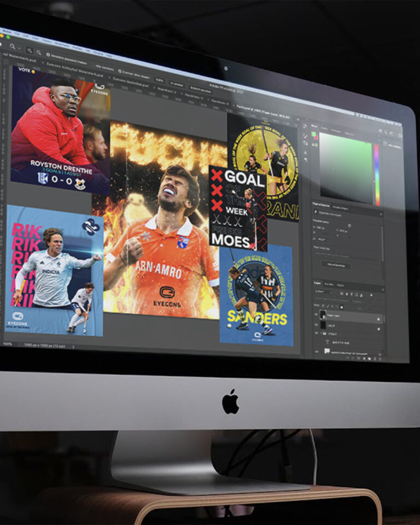Toggle the 'Zoomen door slepen' checkbox

[x=120, y=71]
